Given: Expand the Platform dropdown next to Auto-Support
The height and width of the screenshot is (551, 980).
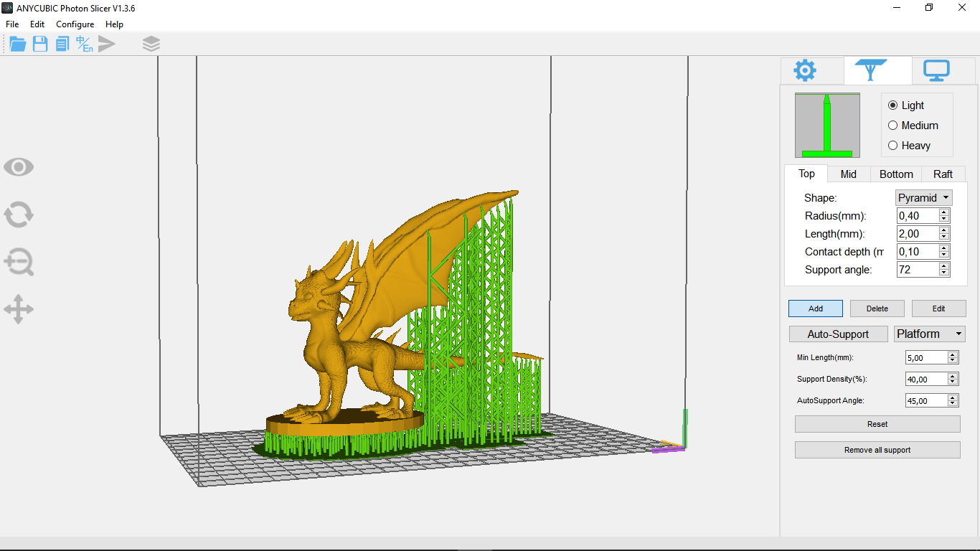Looking at the screenshot, I should 930,334.
